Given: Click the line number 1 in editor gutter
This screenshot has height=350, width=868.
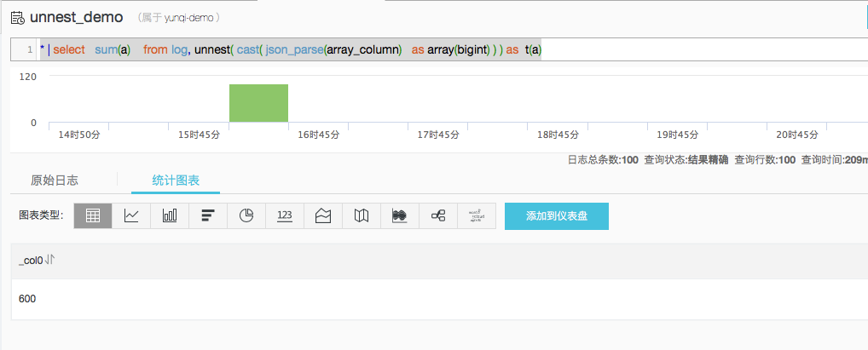Looking at the screenshot, I should (30, 49).
